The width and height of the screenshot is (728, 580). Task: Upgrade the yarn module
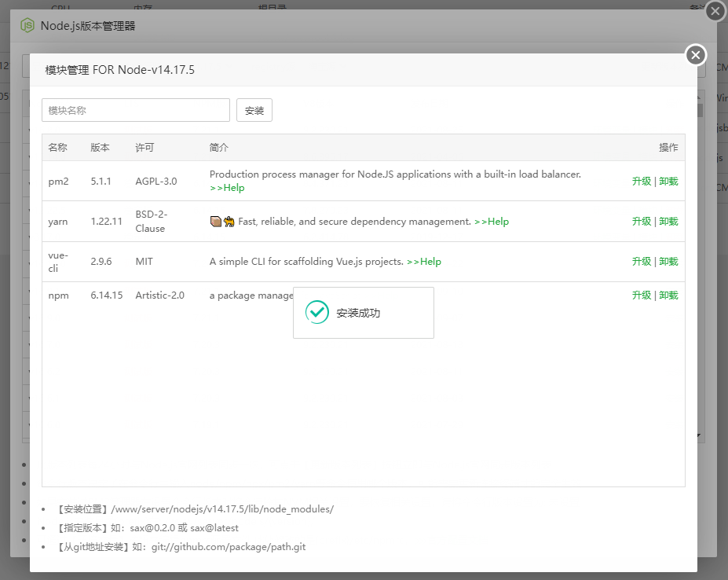641,221
